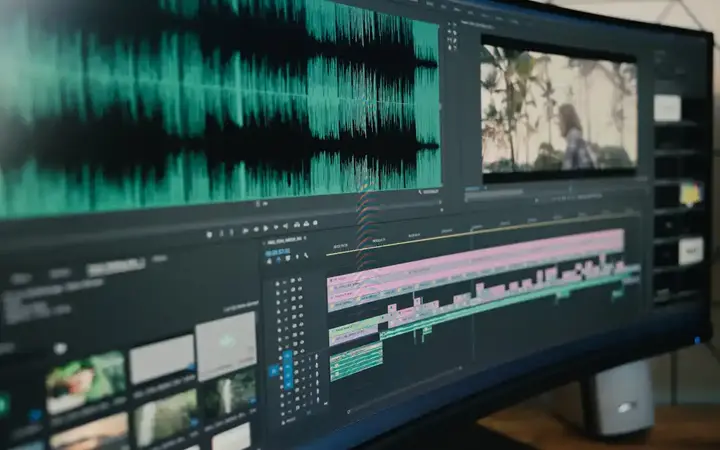Click the audio waveform in the source monitor

tap(220, 100)
